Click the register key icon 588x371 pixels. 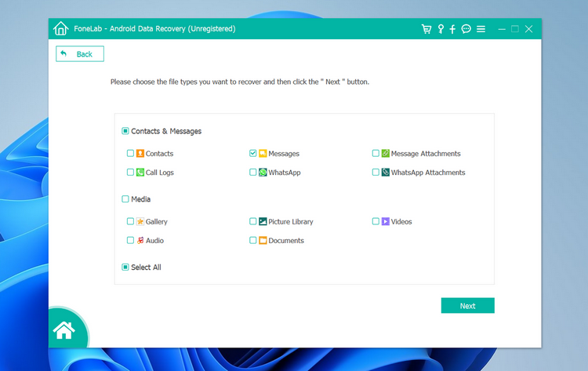point(441,29)
